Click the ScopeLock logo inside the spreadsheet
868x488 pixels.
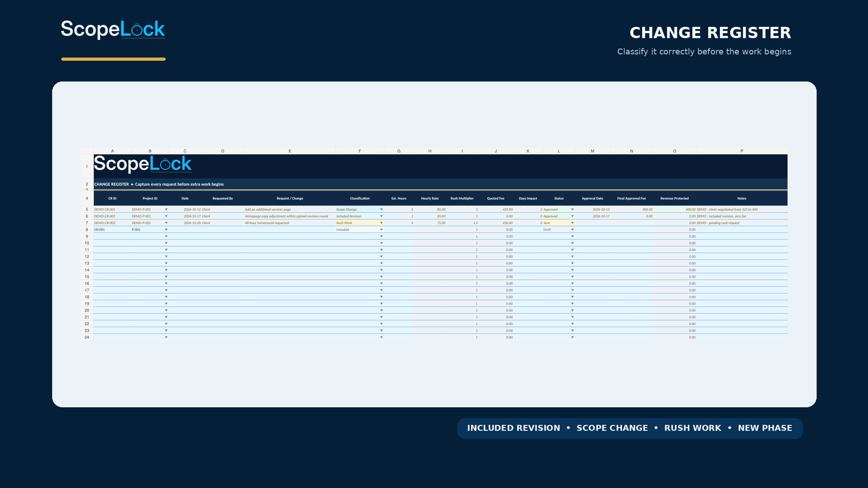pos(142,164)
